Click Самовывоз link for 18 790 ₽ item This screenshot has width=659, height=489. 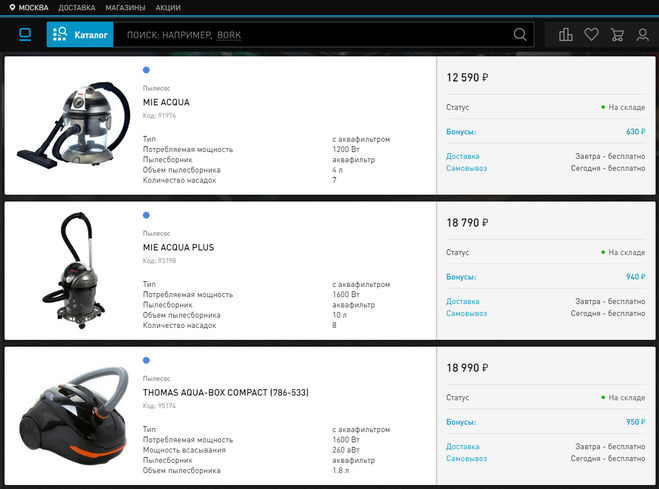466,313
